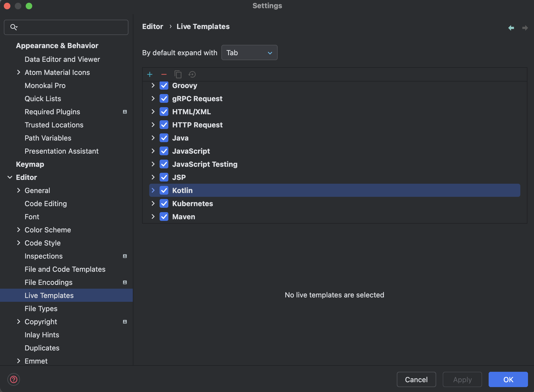Open the File Types settings page

[41, 309]
